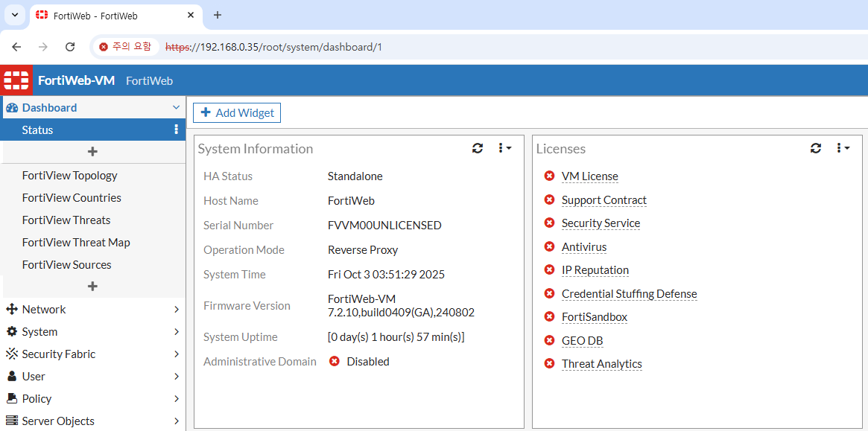Image resolution: width=868 pixels, height=431 pixels.
Task: Switch to the FortiWeb browser tab
Action: [115, 16]
